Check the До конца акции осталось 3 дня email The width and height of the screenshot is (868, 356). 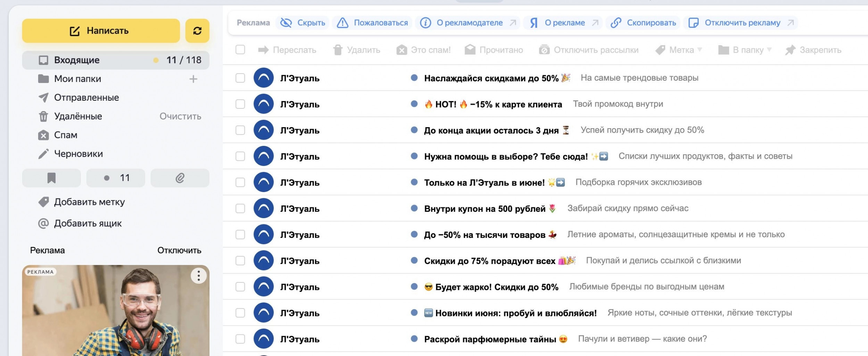pyautogui.click(x=240, y=130)
